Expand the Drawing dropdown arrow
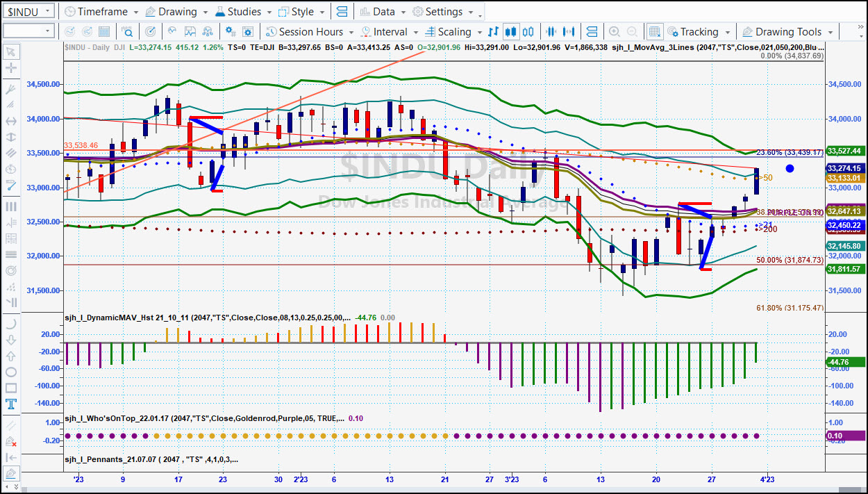 204,13
